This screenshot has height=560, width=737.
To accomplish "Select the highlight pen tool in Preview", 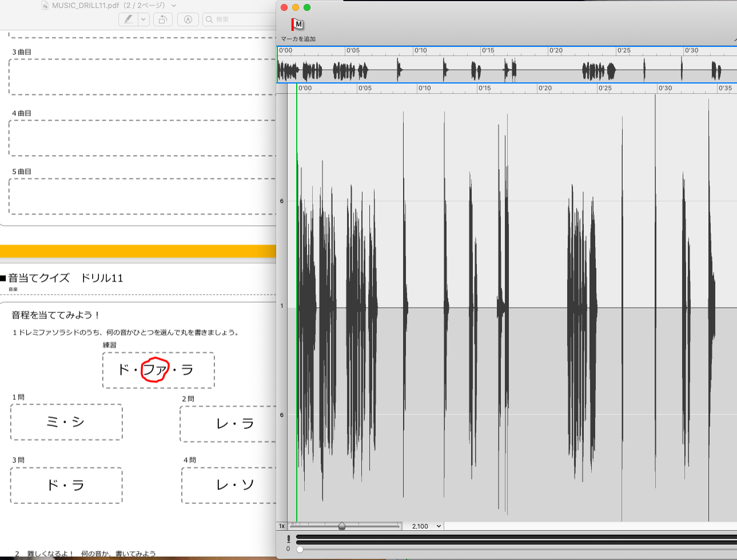I will point(129,19).
